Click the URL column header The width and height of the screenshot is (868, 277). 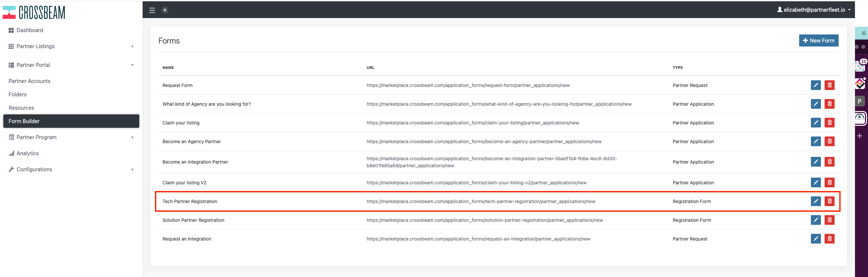[370, 68]
